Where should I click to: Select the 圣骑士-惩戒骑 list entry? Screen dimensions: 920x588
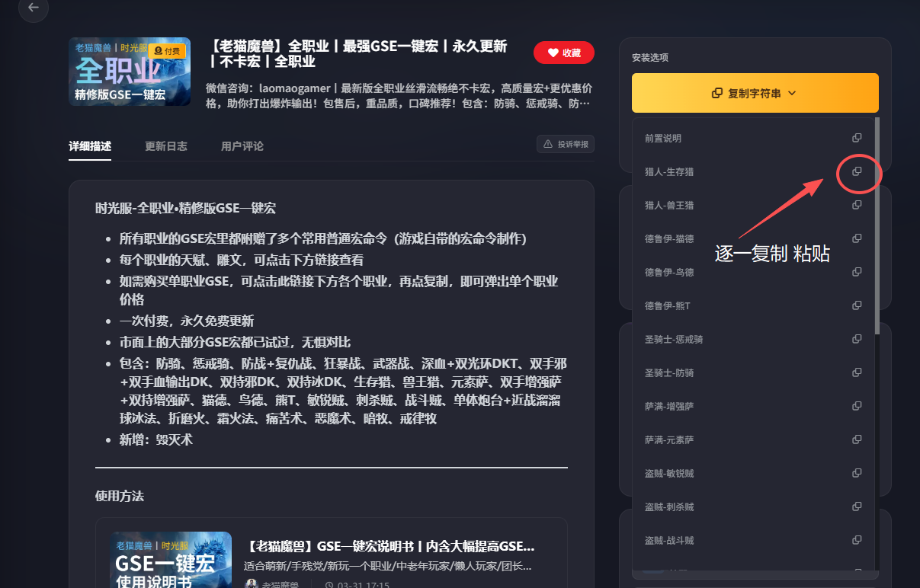point(753,339)
